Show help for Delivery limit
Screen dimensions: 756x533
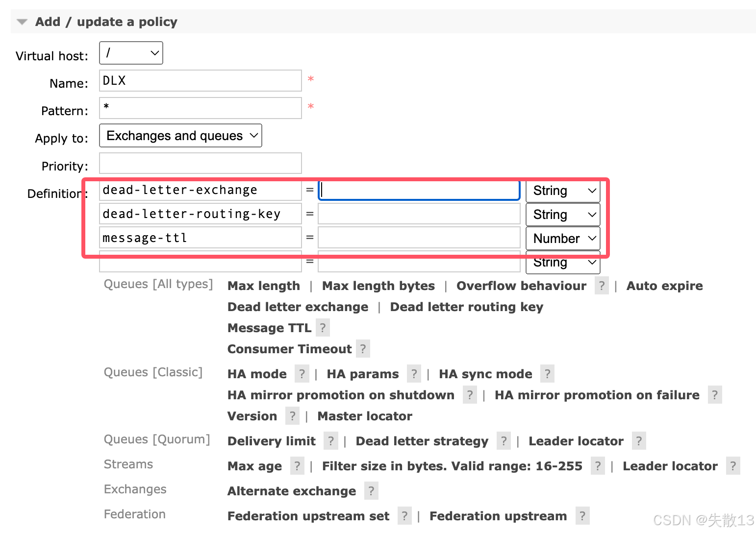331,441
